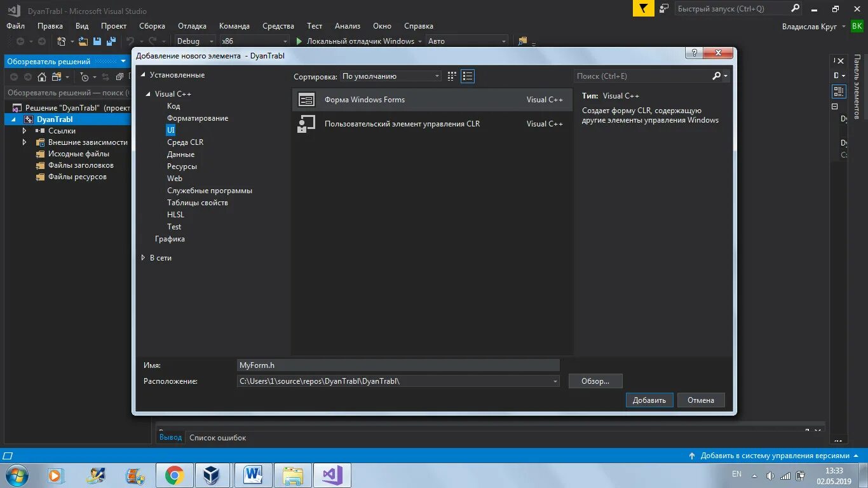This screenshot has height=488, width=868.
Task: Select the Среда CLR category
Action: [x=186, y=142]
